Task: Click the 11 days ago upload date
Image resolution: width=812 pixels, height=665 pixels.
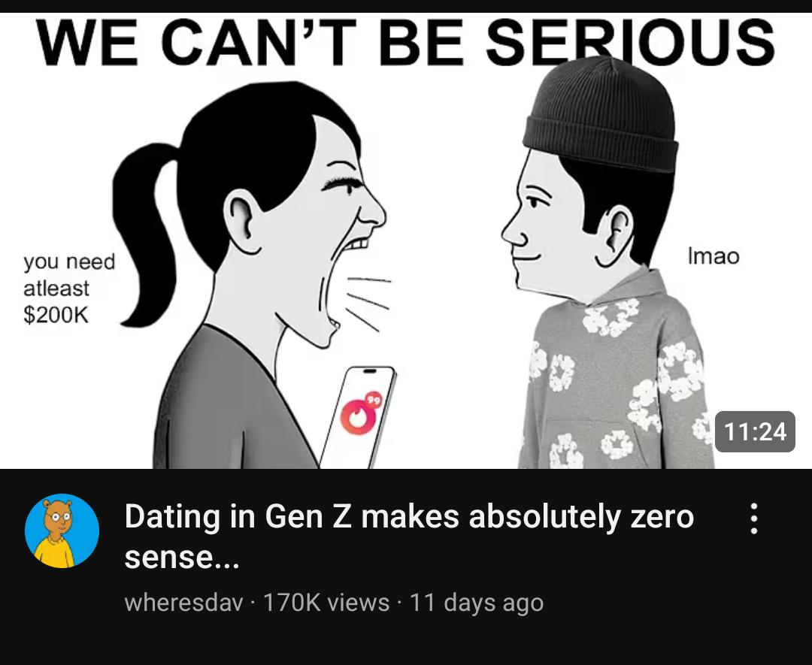Action: point(477,603)
